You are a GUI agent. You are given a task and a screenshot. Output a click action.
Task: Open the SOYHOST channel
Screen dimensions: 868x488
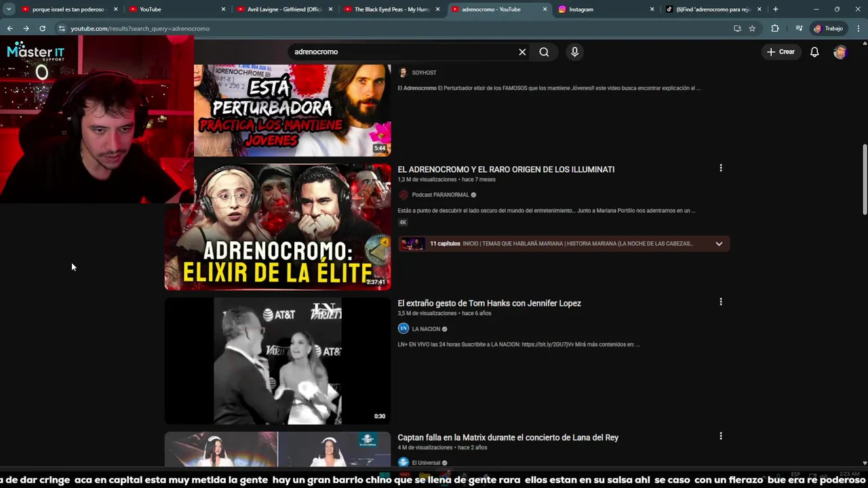(x=424, y=73)
